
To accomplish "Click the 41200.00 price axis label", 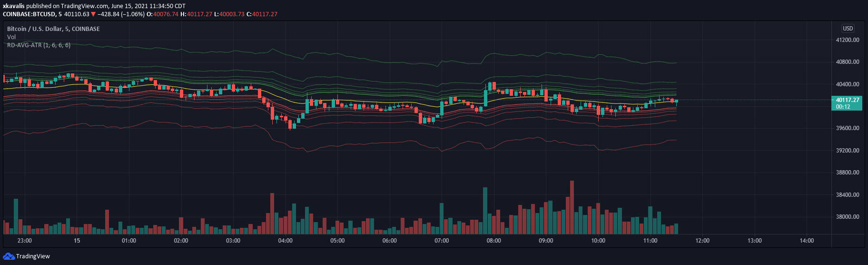I will click(x=848, y=40).
